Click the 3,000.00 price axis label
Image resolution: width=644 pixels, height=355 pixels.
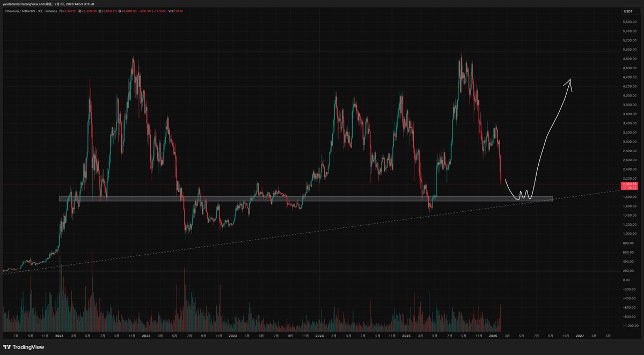[x=629, y=142]
